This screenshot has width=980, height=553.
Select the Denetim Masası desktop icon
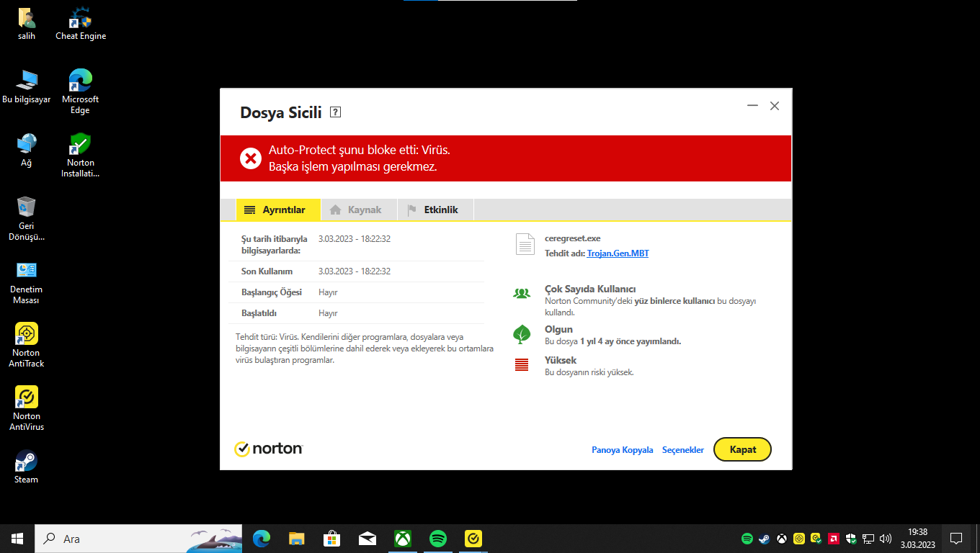pos(27,282)
